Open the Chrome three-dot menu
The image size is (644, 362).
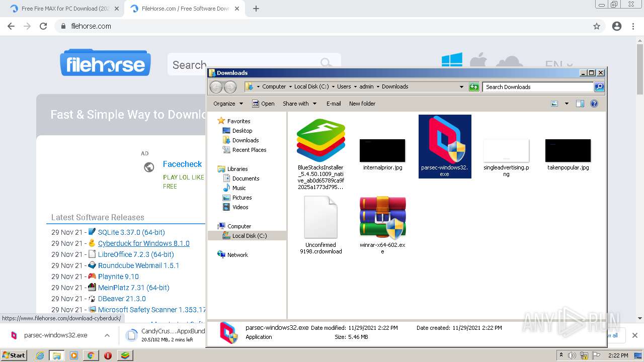[x=633, y=26]
